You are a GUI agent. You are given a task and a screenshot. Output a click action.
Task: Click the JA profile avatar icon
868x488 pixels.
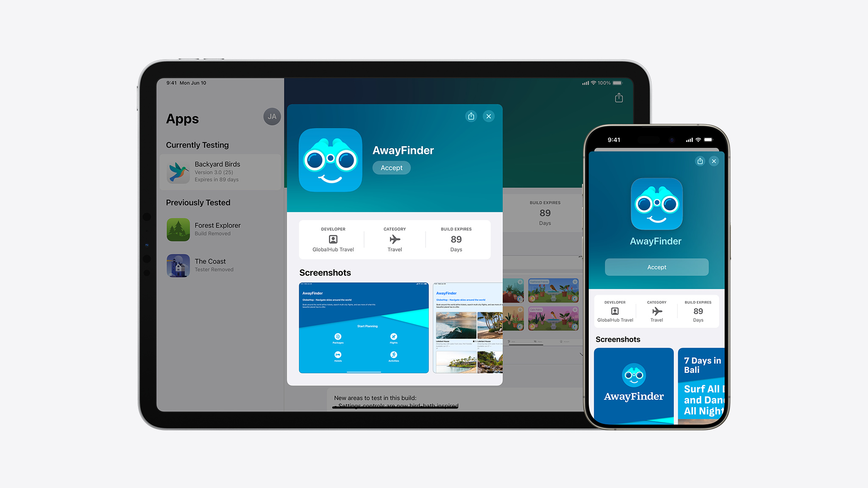coord(271,116)
